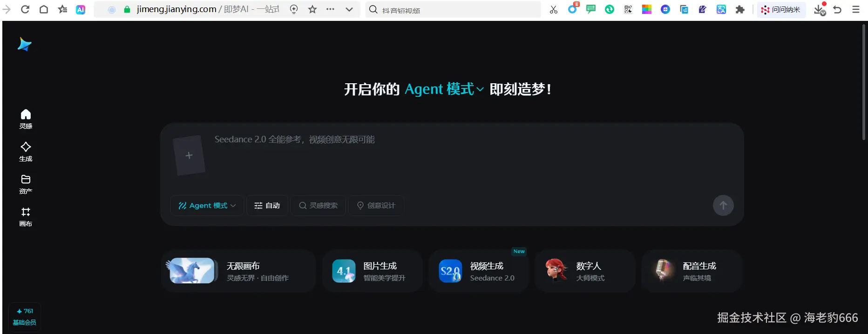The image size is (868, 334).
Task: Click the AI assistant icon in toolbar
Action: click(x=81, y=9)
